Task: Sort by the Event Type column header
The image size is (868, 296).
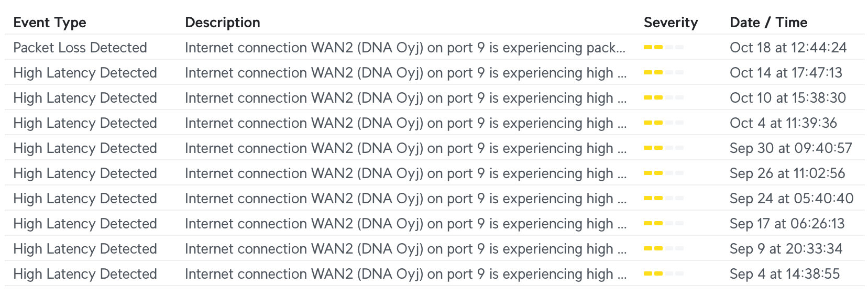Action: (x=50, y=23)
